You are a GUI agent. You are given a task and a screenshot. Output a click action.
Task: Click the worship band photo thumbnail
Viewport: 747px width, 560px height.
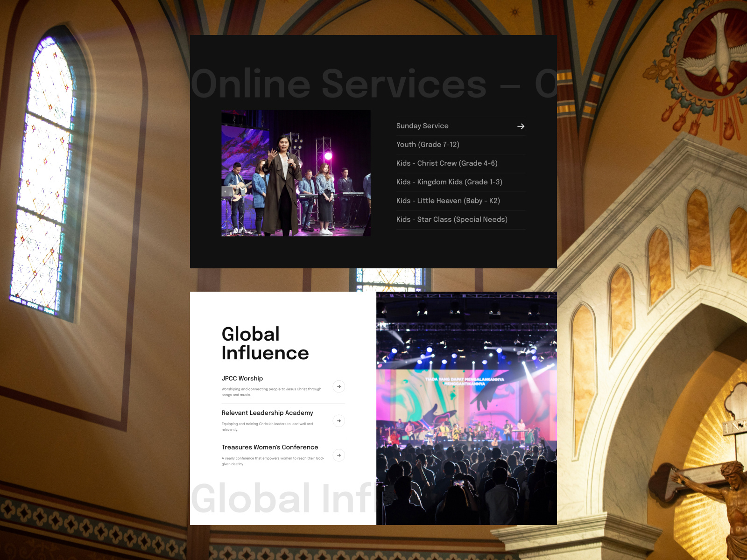click(296, 173)
